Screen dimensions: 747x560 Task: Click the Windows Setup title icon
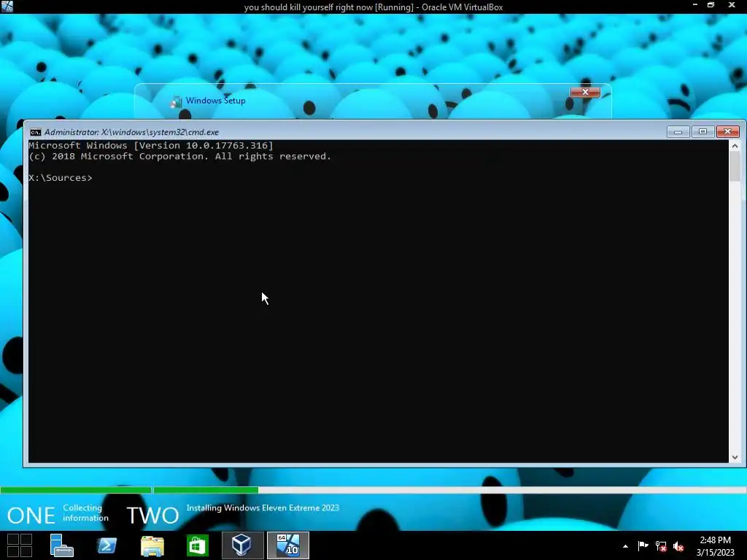(177, 101)
